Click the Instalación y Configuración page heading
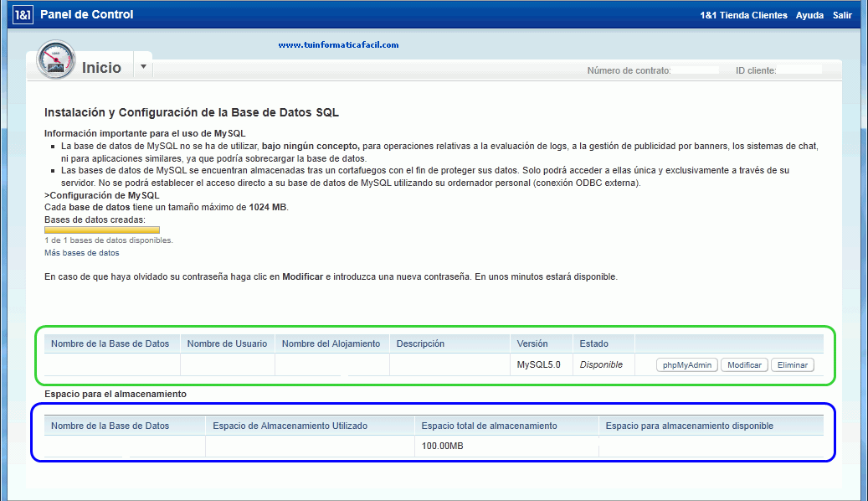Viewport: 868px width, 501px height. [192, 112]
